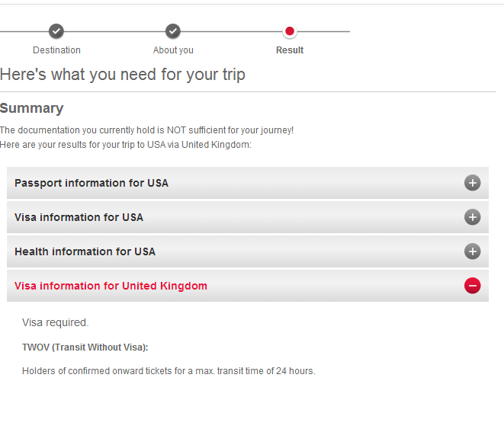Click the About you step checkmark icon
This screenshot has width=504, height=429.
pyautogui.click(x=173, y=31)
